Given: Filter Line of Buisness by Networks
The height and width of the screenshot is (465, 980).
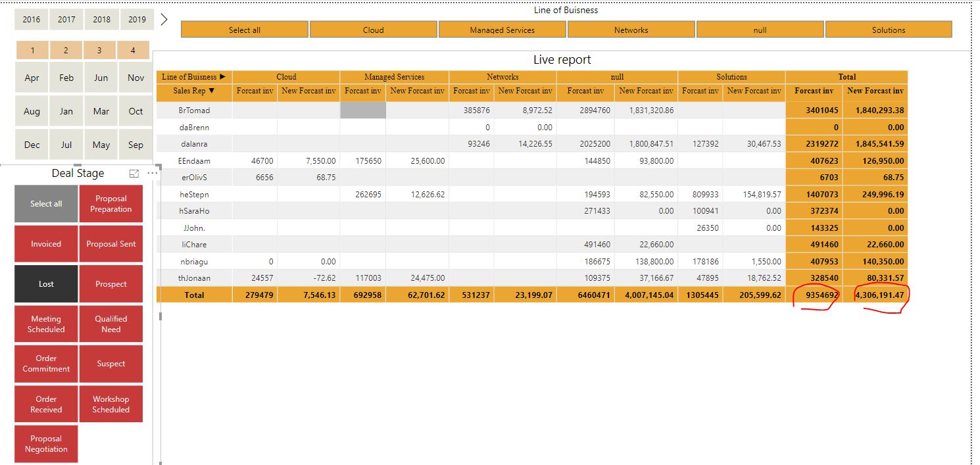Looking at the screenshot, I should [x=631, y=30].
